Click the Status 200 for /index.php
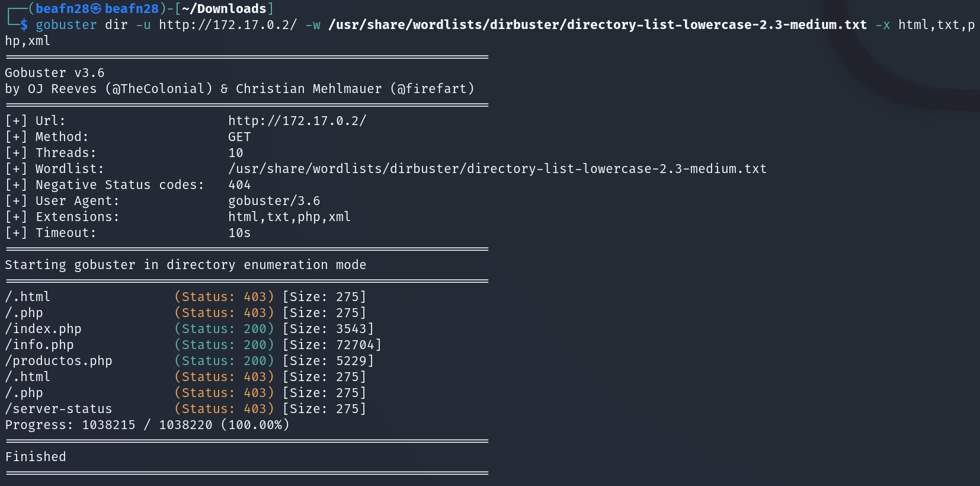980x486 pixels. tap(224, 329)
